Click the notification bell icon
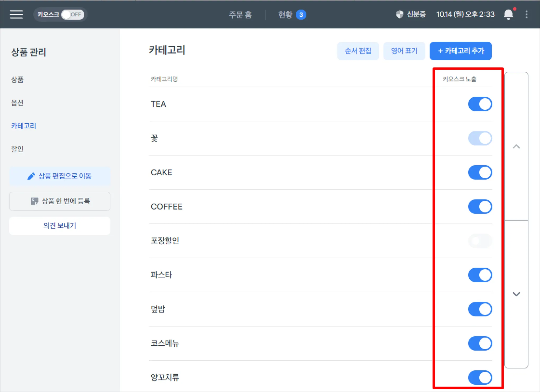540x392 pixels. pyautogui.click(x=508, y=14)
